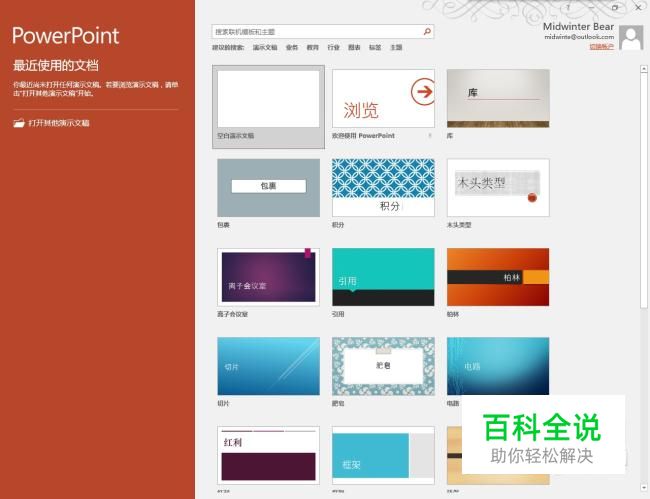Select the teal 引用 template
Viewport: 650px width, 499px height.
tap(383, 277)
